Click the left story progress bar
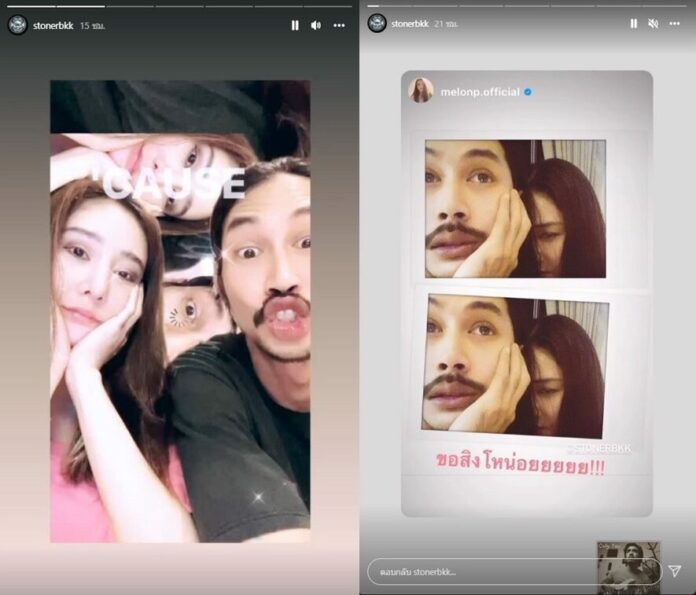This screenshot has height=595, width=696. [180, 6]
